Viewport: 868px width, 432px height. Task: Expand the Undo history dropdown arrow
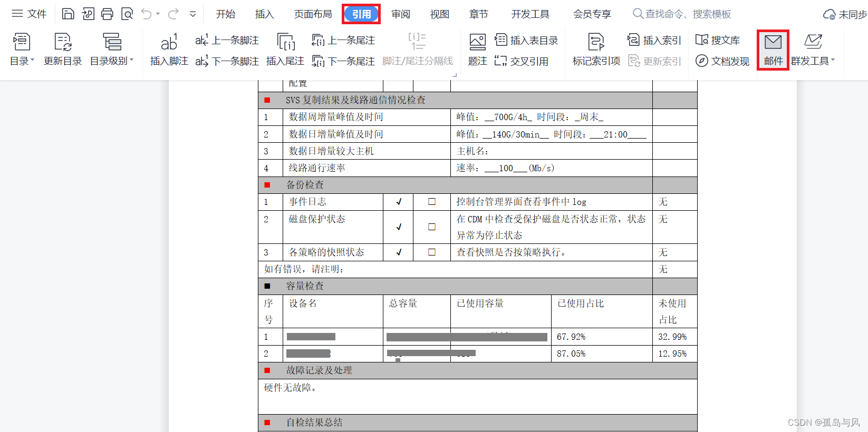[158, 14]
